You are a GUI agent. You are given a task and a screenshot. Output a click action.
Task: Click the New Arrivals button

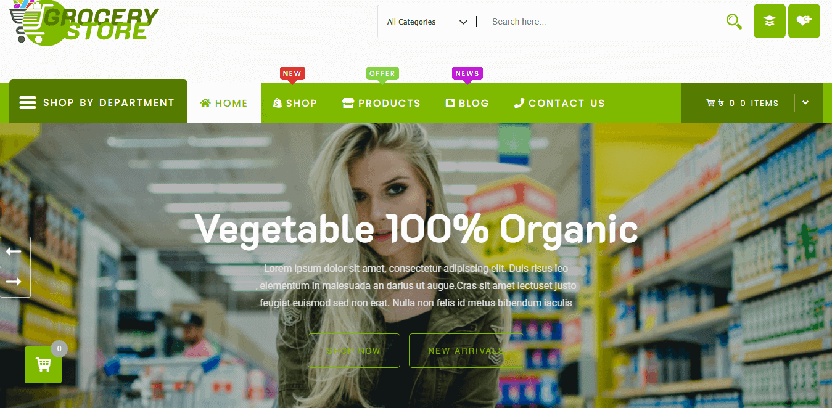[x=466, y=351]
